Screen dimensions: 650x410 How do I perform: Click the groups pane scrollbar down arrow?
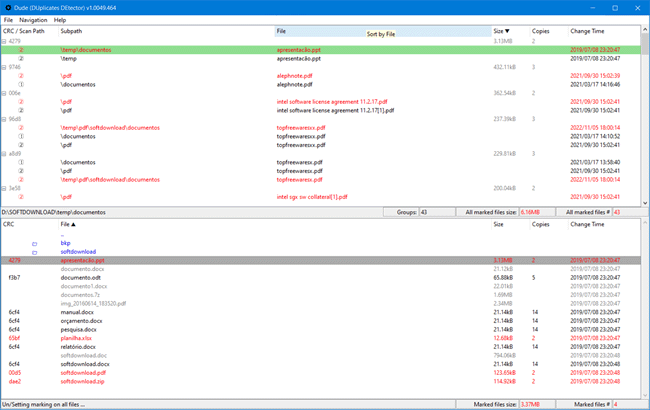click(x=645, y=203)
